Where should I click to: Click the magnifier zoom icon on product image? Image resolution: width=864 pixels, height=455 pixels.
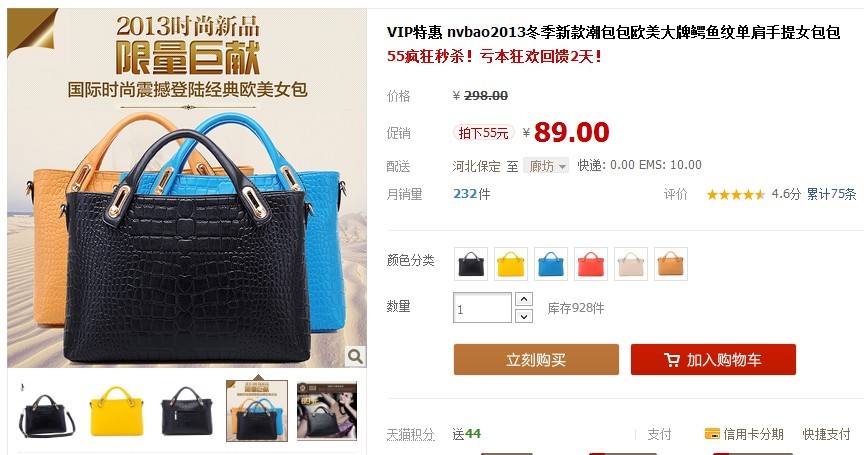tap(355, 356)
